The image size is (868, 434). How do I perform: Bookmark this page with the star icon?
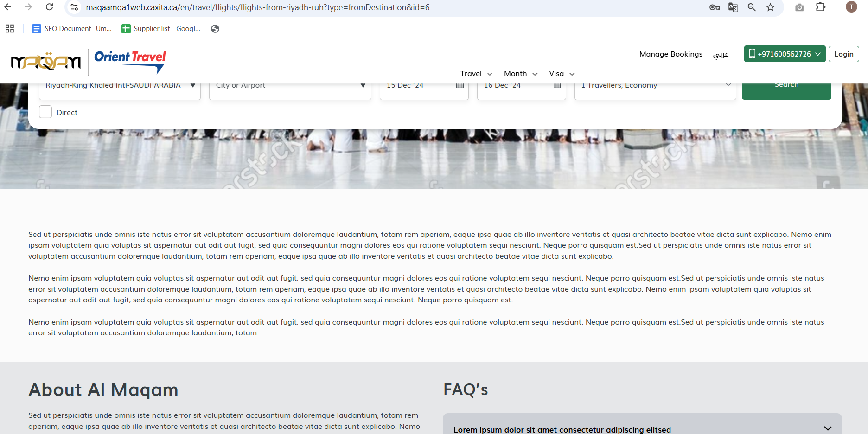click(770, 7)
